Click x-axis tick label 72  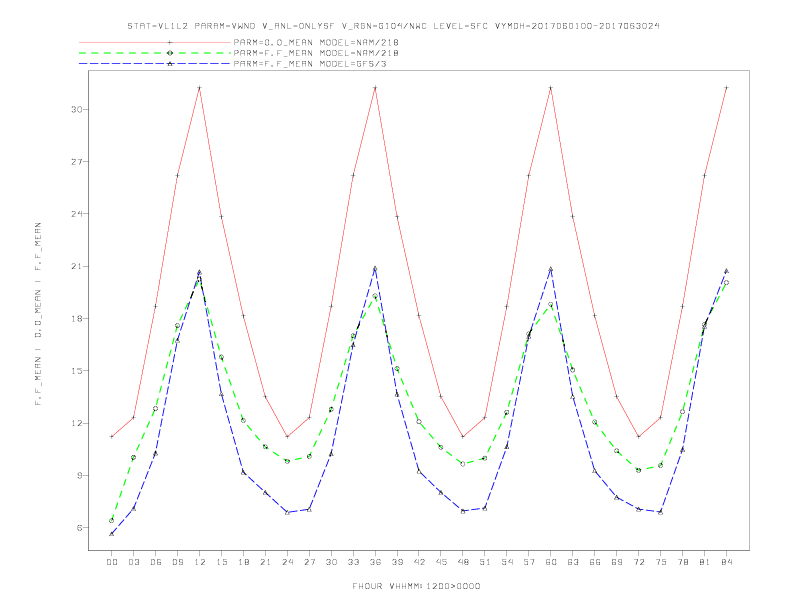click(x=638, y=562)
